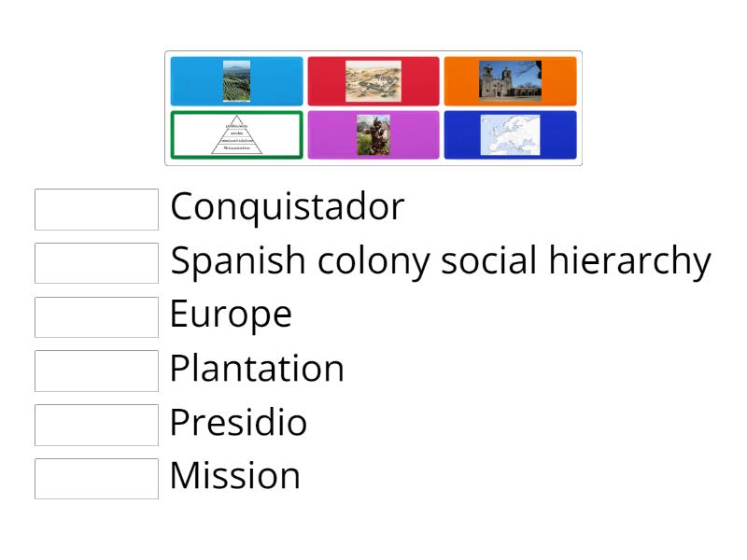The width and height of the screenshot is (747, 560).
Task: Click the red tile containing the map drawing
Action: pos(373,80)
